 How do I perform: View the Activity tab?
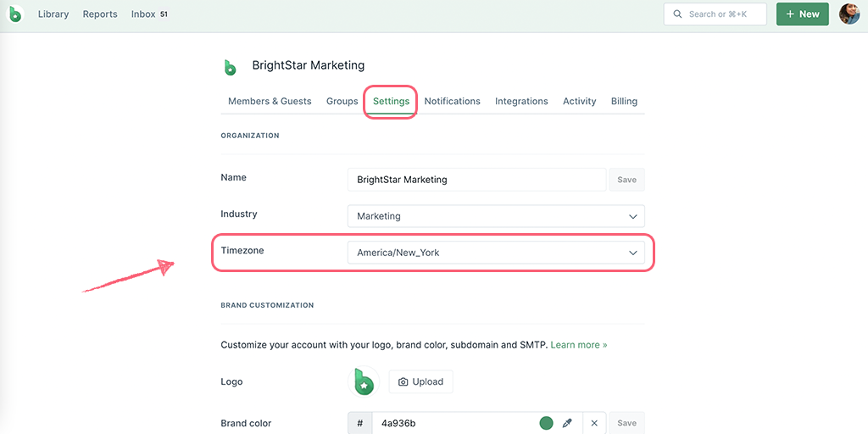coord(580,102)
